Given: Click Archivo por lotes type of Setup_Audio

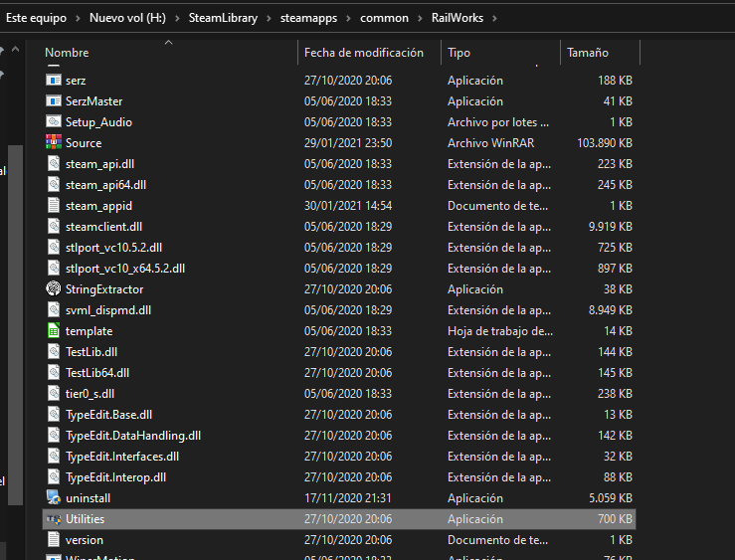Looking at the screenshot, I should [498, 122].
